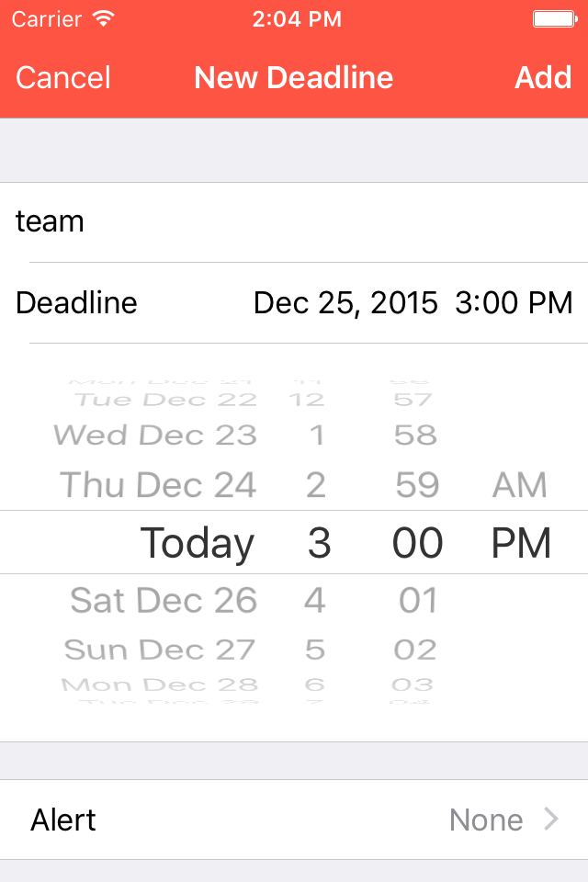
Task: Choose hour 2 in the hour wheel
Action: pyautogui.click(x=316, y=485)
